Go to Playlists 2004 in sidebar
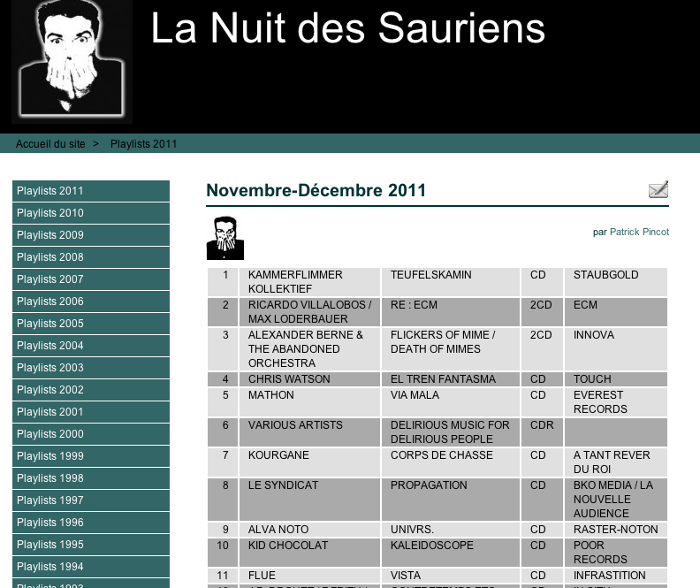This screenshot has width=700, height=588. pyautogui.click(x=91, y=346)
